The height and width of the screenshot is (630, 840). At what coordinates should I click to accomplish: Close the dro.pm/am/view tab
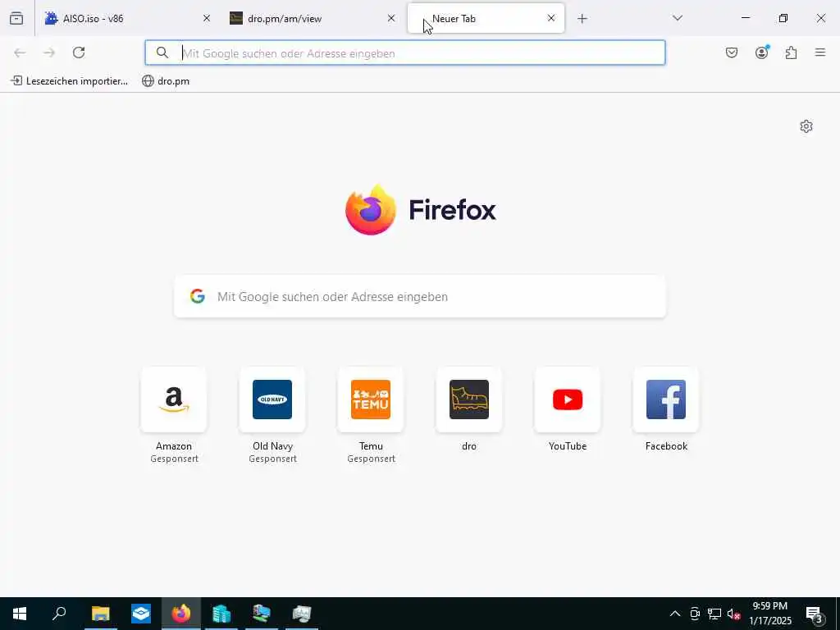391,18
